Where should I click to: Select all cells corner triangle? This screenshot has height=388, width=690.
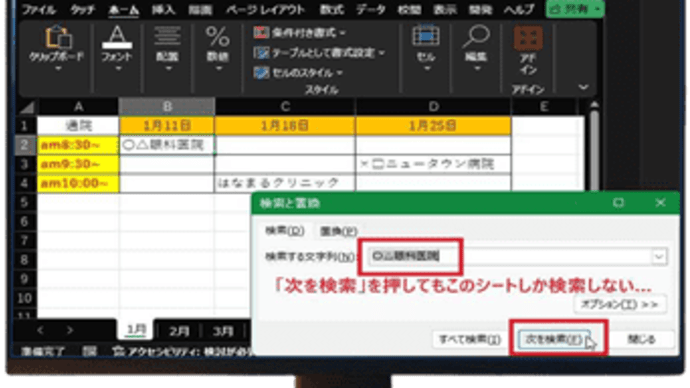(27, 107)
